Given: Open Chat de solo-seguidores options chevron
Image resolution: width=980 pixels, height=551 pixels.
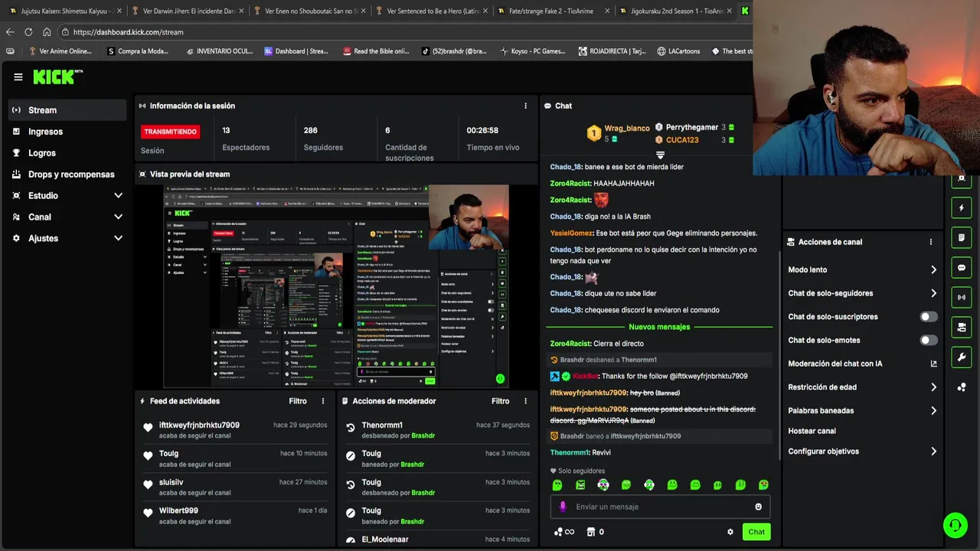Looking at the screenshot, I should [x=933, y=293].
